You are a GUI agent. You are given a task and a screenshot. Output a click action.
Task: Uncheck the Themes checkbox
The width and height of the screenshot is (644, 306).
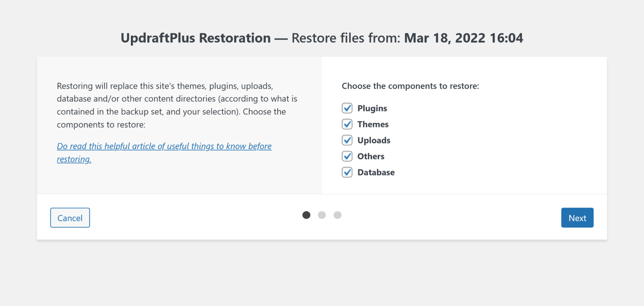pyautogui.click(x=347, y=124)
